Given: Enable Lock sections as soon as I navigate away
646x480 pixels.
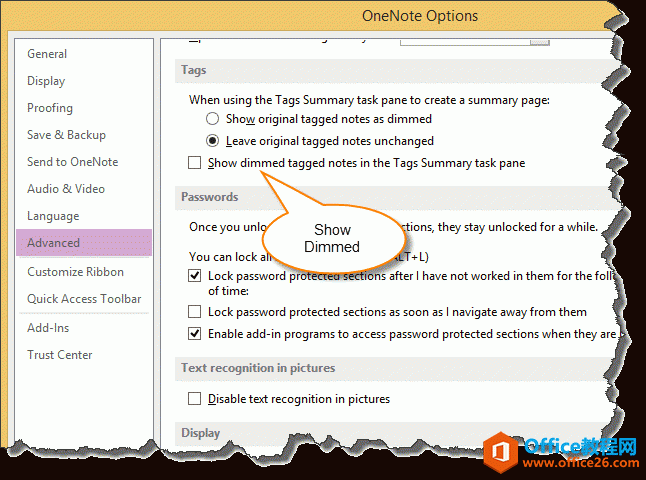Looking at the screenshot, I should [194, 312].
